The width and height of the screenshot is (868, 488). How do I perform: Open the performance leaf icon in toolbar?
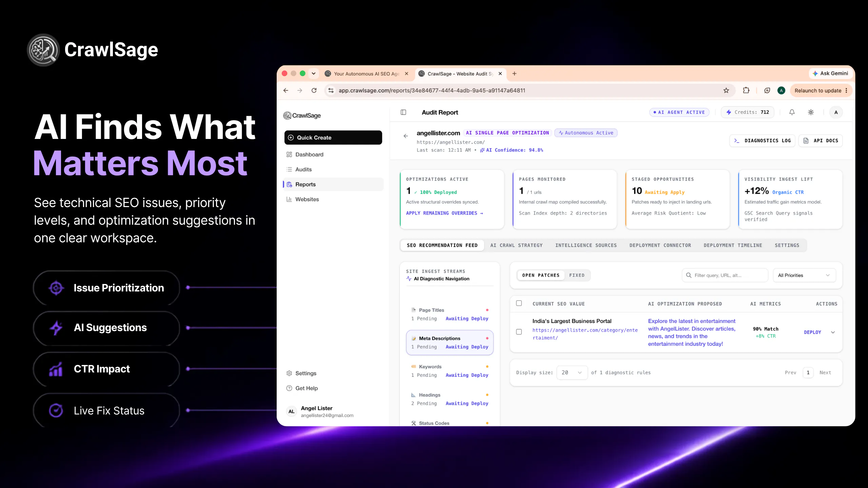pos(767,90)
